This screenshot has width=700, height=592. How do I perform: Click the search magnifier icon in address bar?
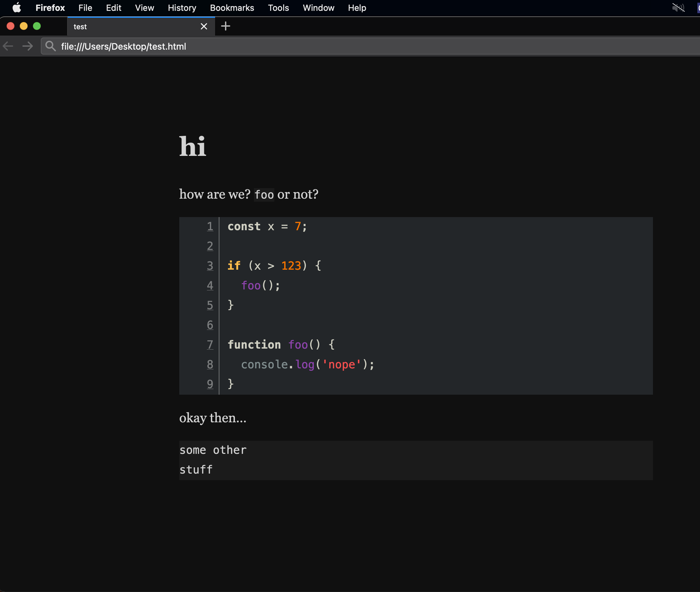[51, 46]
